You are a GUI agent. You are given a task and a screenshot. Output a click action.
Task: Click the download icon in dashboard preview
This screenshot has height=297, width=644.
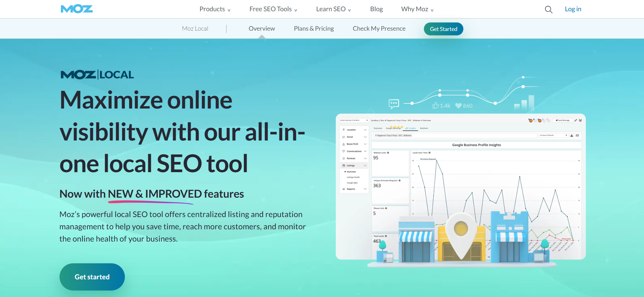click(x=572, y=135)
